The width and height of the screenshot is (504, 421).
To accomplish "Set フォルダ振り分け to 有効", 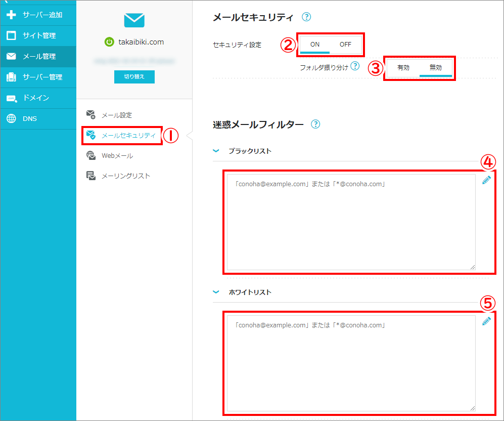I will pyautogui.click(x=403, y=67).
